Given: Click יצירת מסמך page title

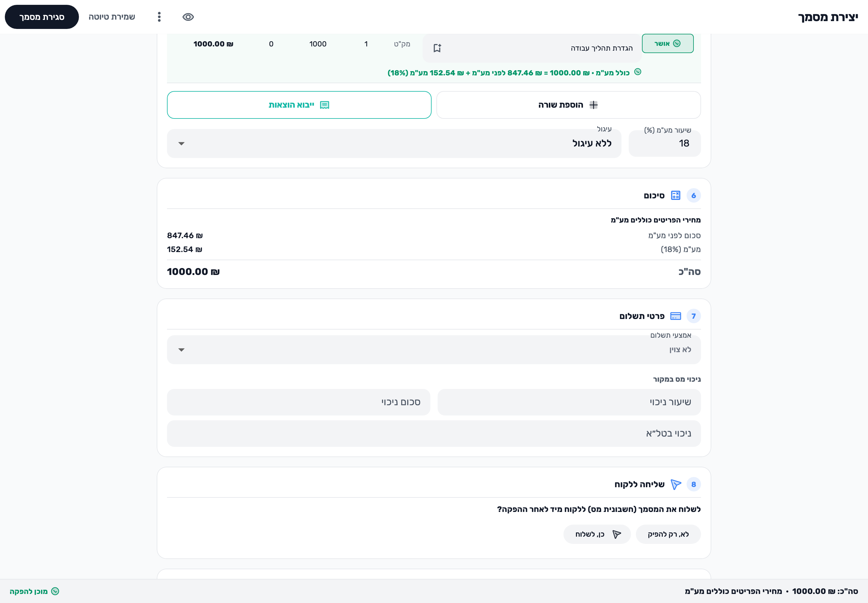Looking at the screenshot, I should (828, 17).
